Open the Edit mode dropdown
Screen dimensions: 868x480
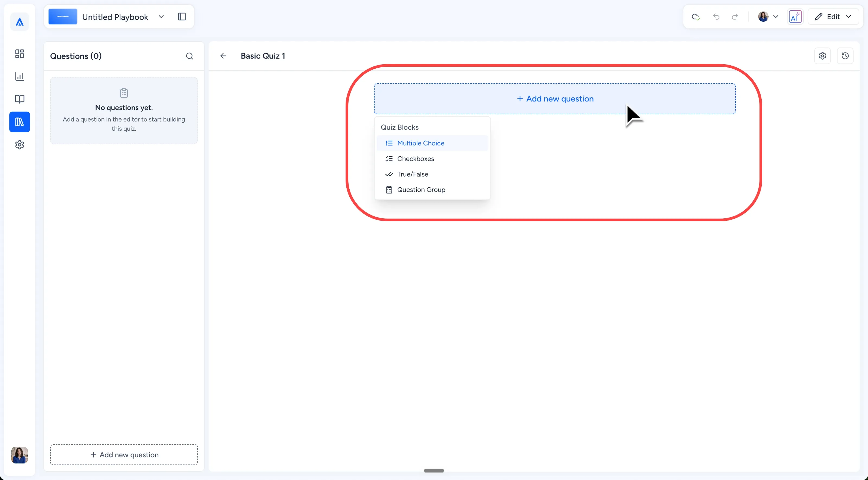833,17
